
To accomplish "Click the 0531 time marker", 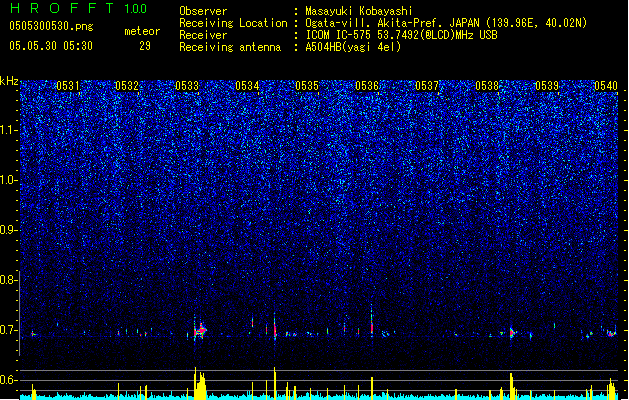I will (67, 86).
